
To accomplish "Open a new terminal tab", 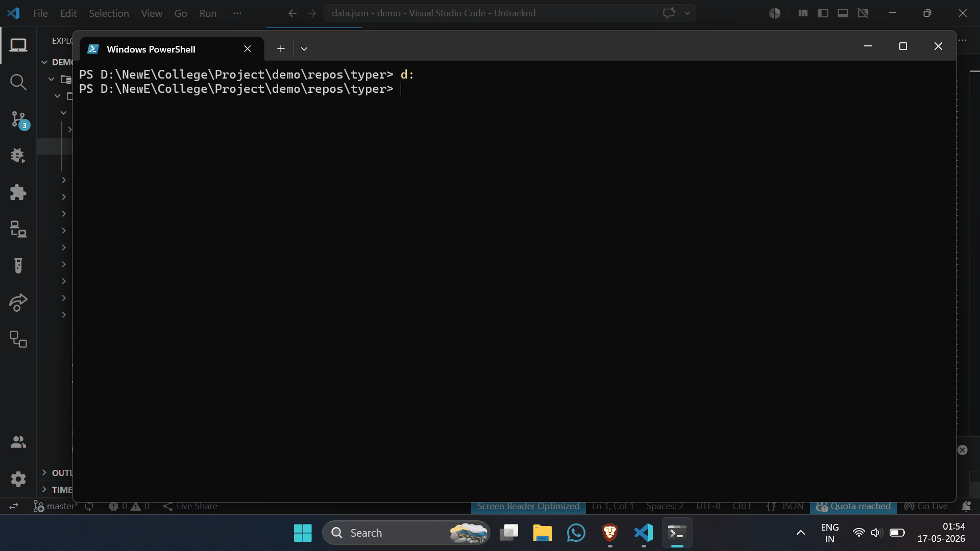I will [281, 49].
